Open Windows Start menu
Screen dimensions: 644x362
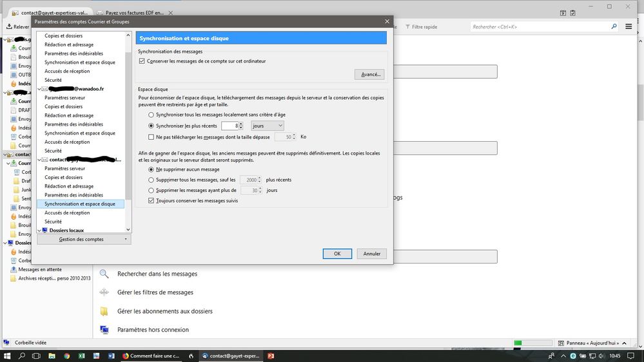6,356
